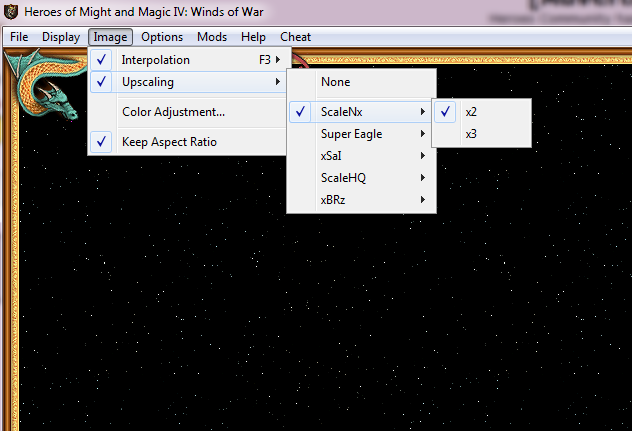Screen dimensions: 632x431
Task: Click the window title text
Action: click(144, 12)
